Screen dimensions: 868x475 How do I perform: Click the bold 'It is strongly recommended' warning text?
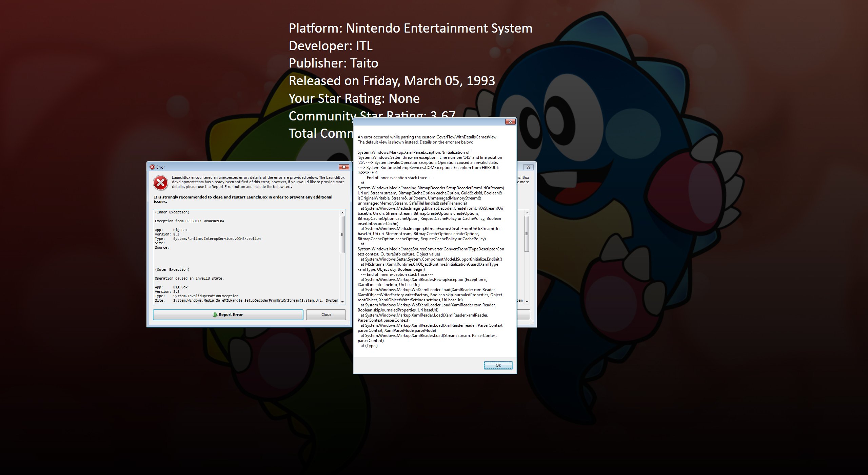(243, 199)
